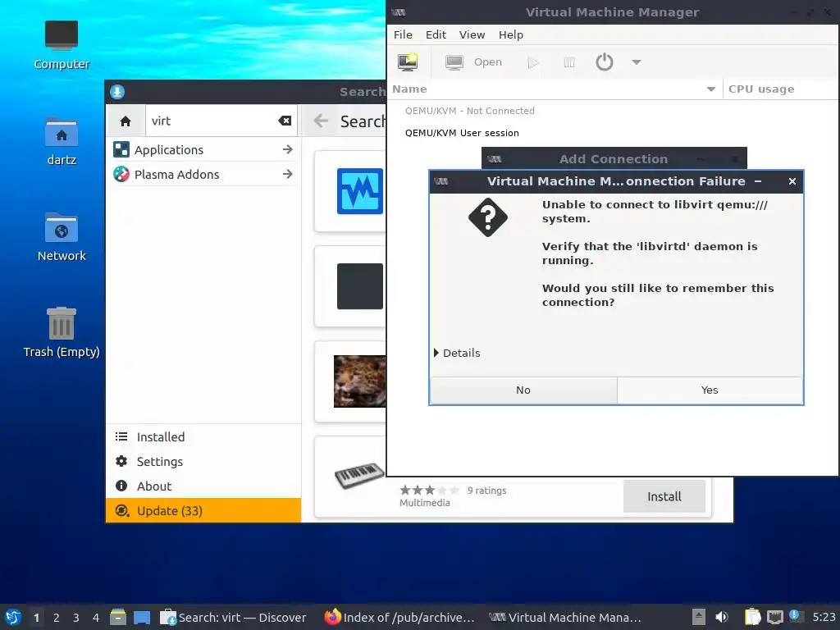Open the Trash (Empty) desktop icon
840x630 pixels.
62,332
